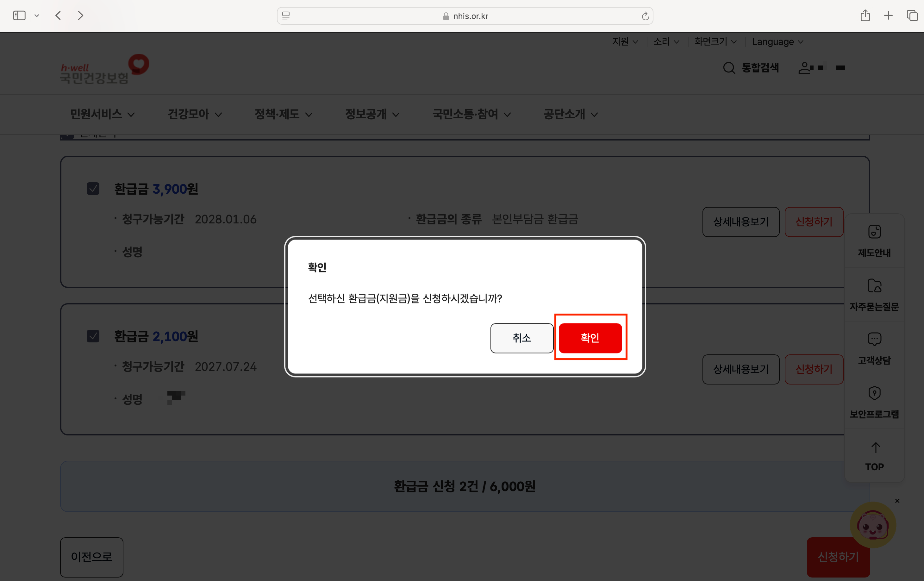
Task: Open the 공단소개 menu
Action: [x=570, y=114]
